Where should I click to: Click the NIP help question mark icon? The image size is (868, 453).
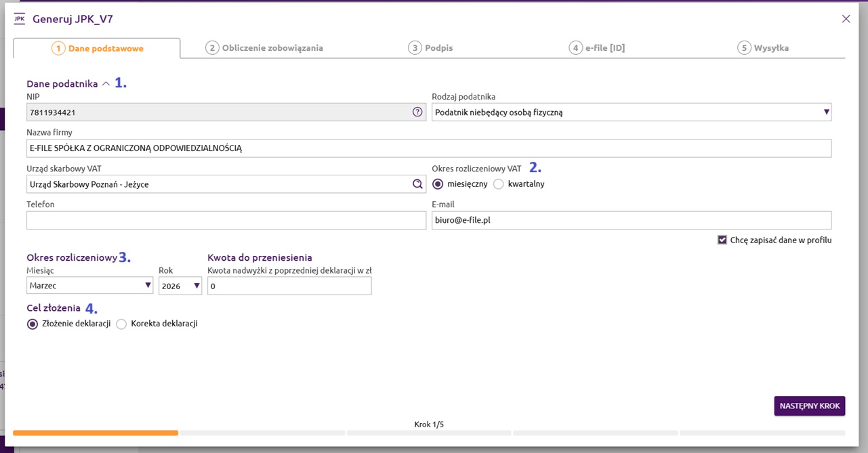pyautogui.click(x=417, y=112)
